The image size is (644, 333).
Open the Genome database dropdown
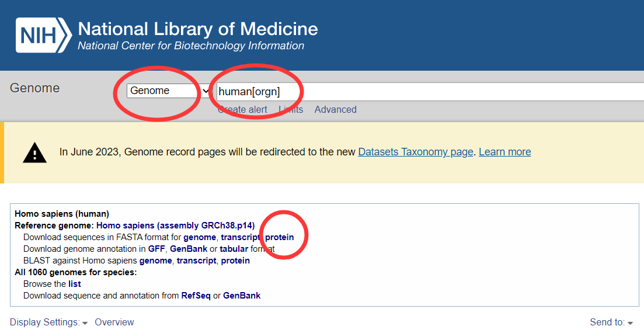click(169, 91)
